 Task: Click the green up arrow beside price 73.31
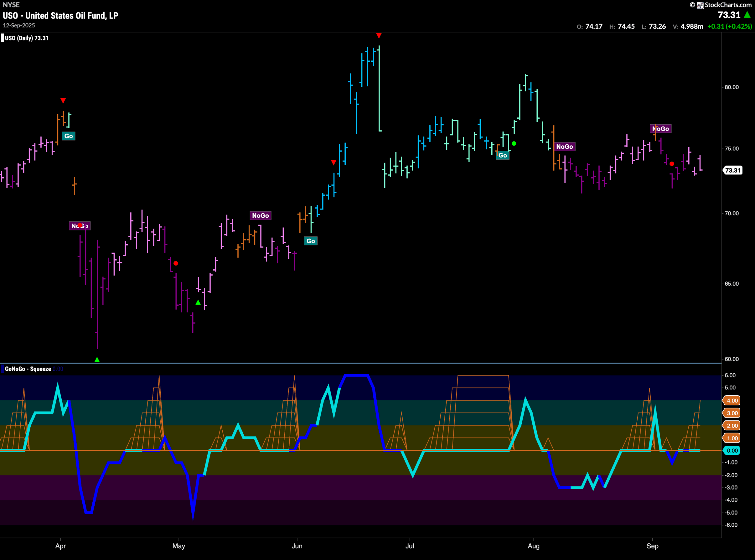point(747,15)
